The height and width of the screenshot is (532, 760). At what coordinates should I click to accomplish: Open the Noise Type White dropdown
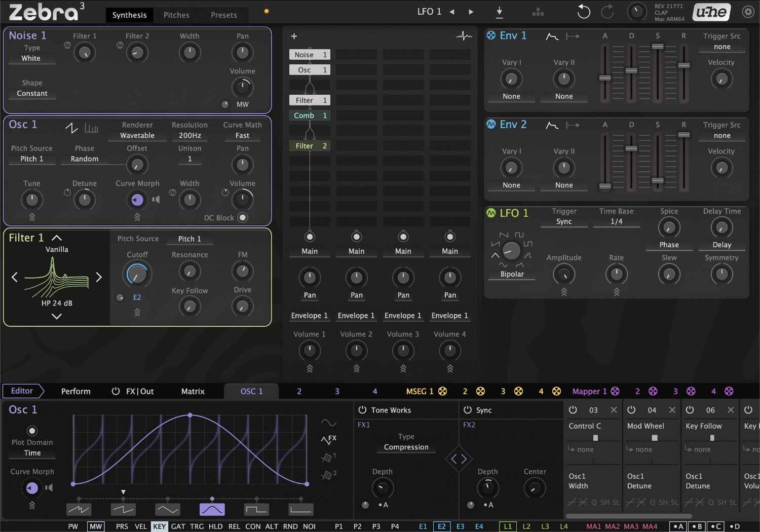(x=31, y=58)
